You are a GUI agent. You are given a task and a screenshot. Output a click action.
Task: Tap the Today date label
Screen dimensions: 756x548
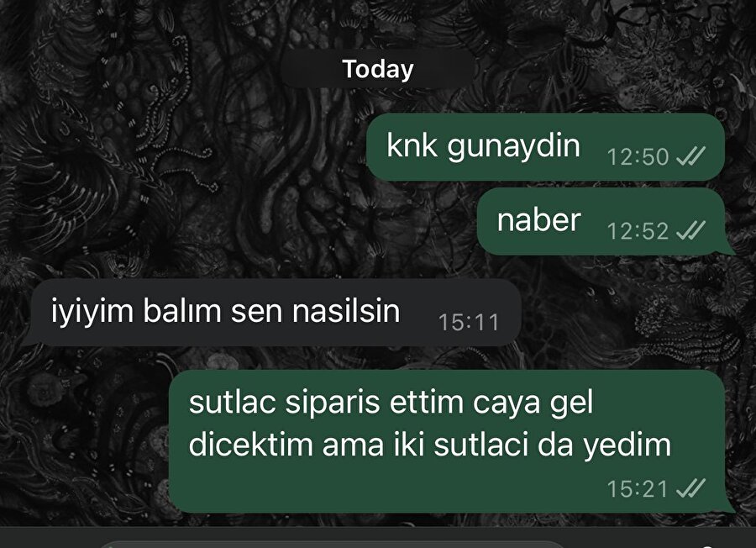click(x=378, y=69)
